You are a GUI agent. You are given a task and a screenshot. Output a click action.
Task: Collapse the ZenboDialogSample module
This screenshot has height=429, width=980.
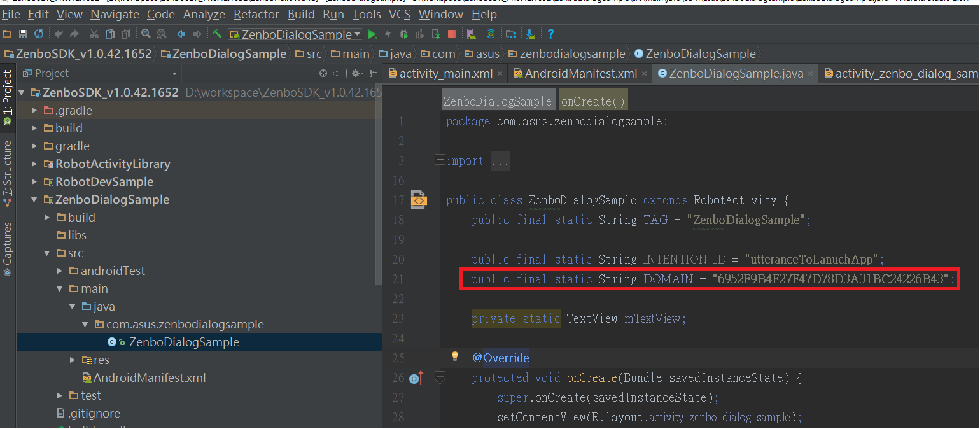(x=34, y=200)
